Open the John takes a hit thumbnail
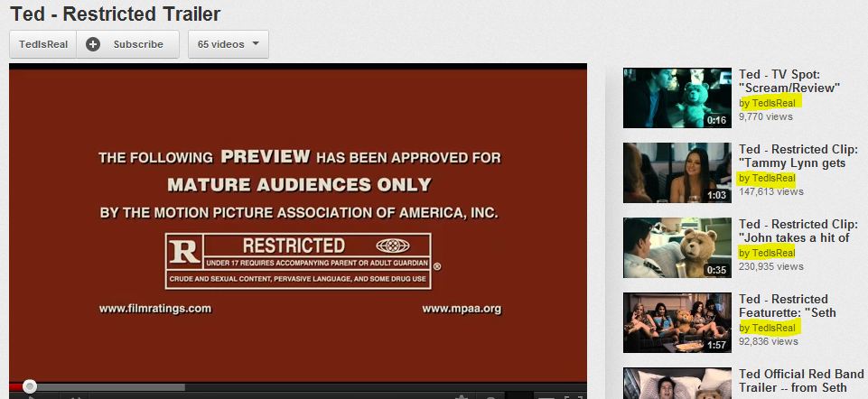The image size is (868, 399). (677, 247)
